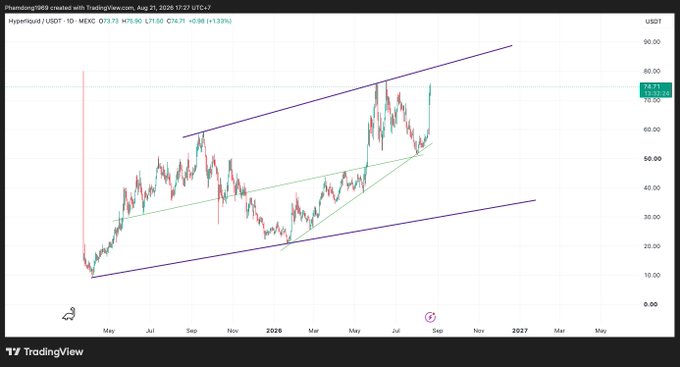Click the 2027 label on time axis
Image resolution: width=680 pixels, height=367 pixels.
520,331
